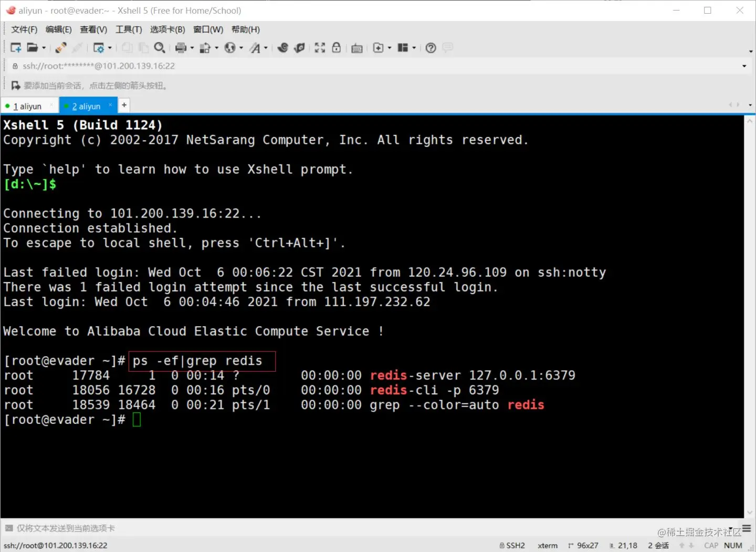Screen dimensions: 756x552
Task: Open the 帮助(H) menu
Action: click(x=246, y=29)
